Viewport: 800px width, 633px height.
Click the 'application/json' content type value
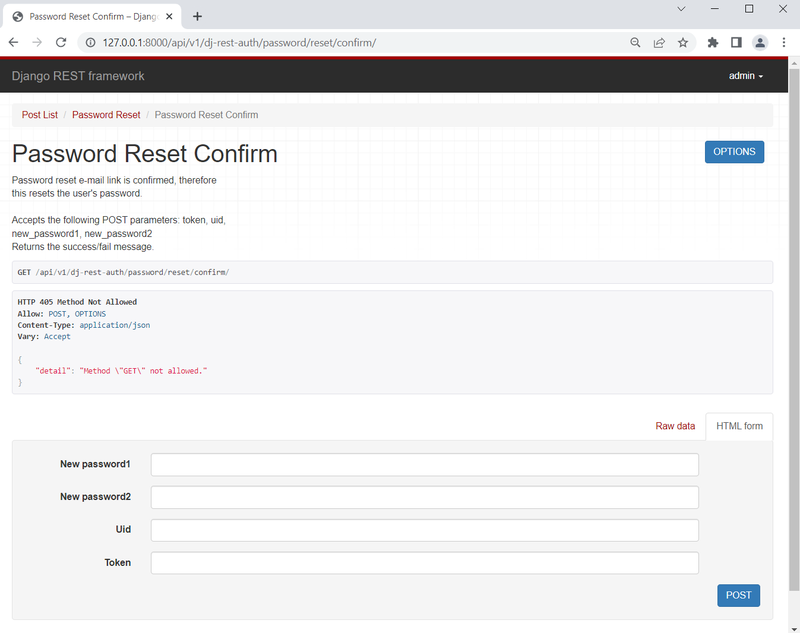pos(115,325)
